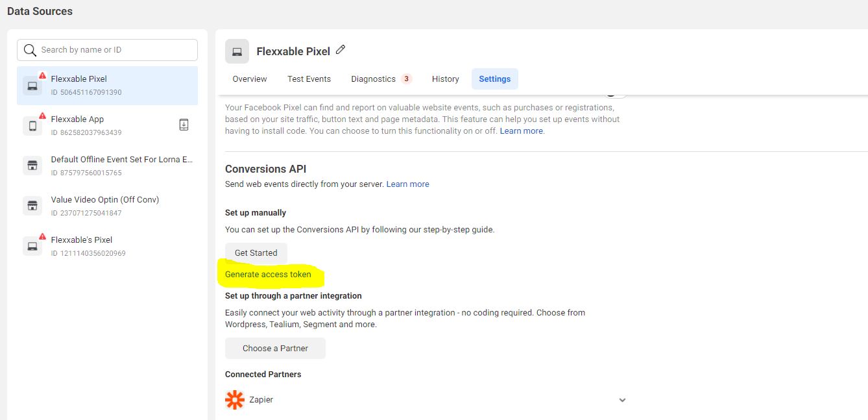Click the download icon next to Flexxable App

click(x=184, y=123)
